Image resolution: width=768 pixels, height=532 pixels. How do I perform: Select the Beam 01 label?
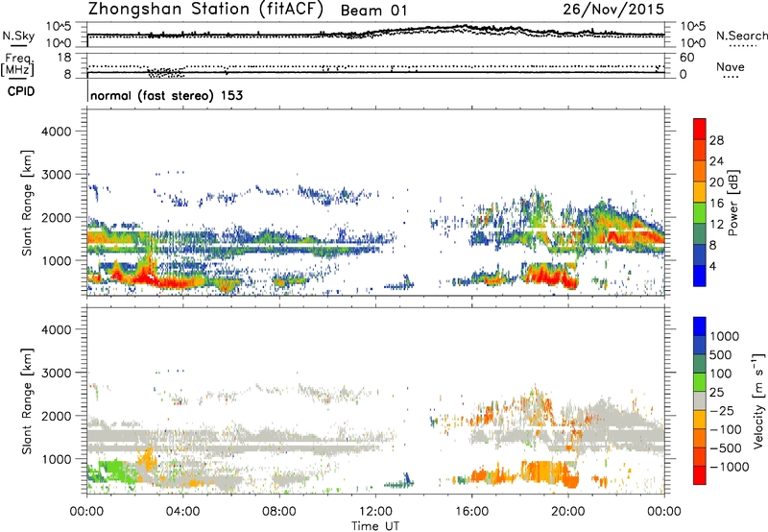click(x=373, y=11)
